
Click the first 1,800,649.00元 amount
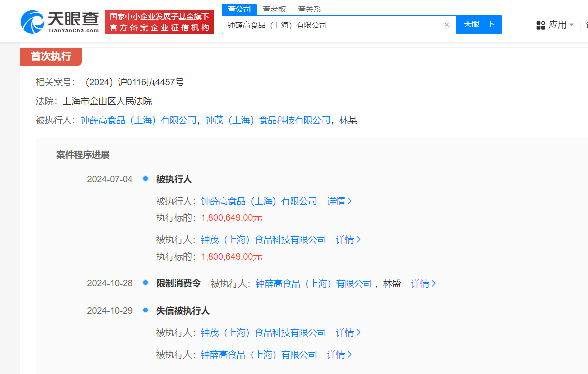pos(232,218)
